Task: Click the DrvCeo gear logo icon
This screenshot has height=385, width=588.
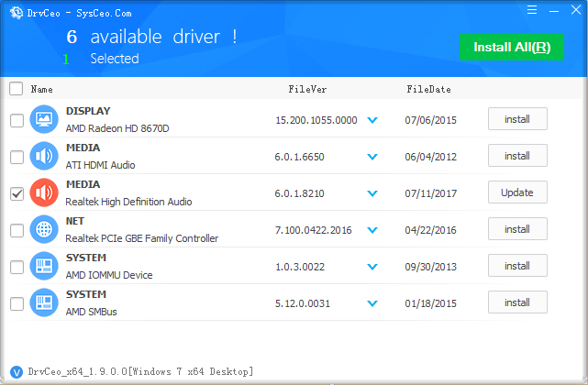Action: 16,13
